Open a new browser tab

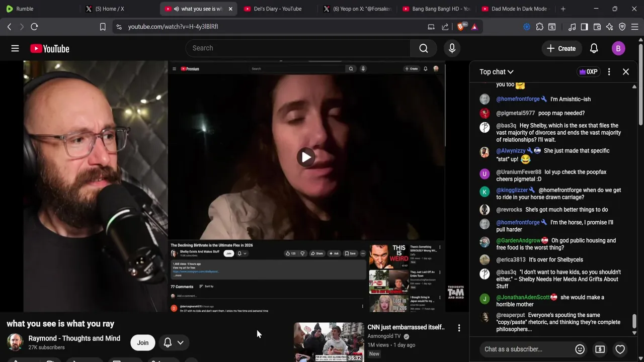pyautogui.click(x=563, y=9)
